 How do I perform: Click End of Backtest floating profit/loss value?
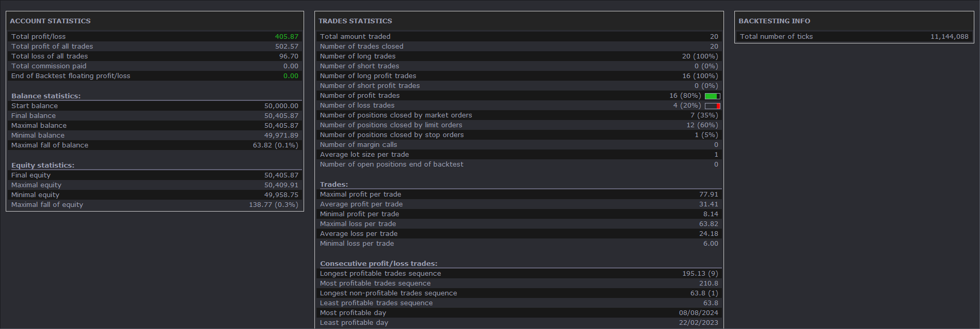click(291, 76)
